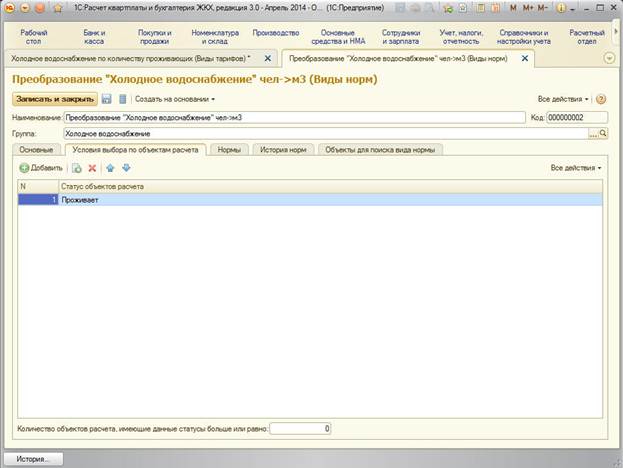Open the Покупки и продажи section

pos(155,37)
